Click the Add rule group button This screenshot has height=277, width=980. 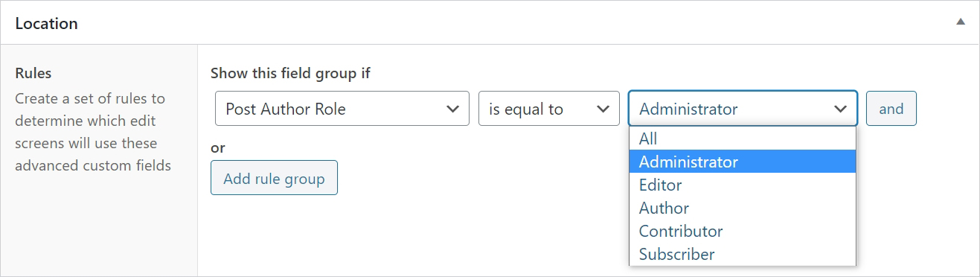point(274,178)
